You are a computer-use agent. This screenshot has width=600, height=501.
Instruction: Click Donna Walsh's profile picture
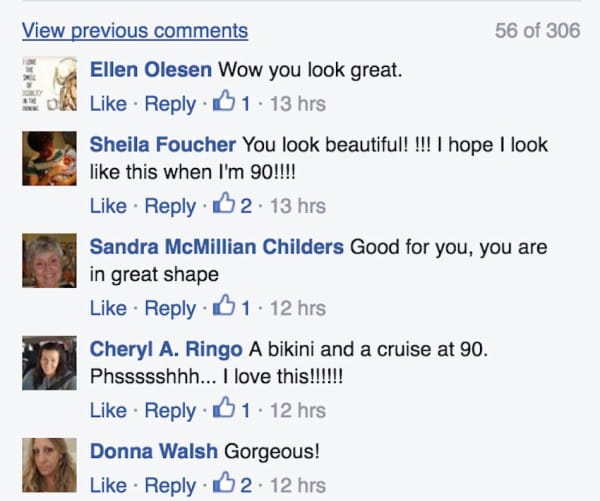click(x=50, y=465)
